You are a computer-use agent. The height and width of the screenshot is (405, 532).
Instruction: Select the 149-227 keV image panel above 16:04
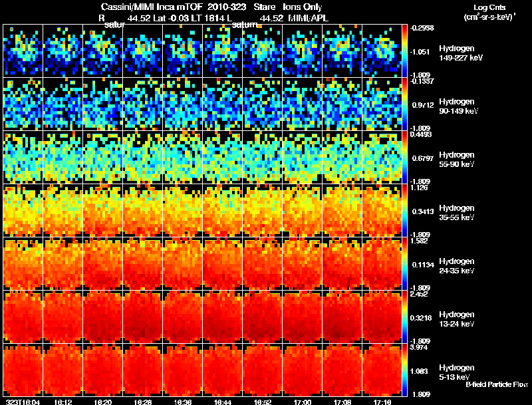(x=23, y=51)
